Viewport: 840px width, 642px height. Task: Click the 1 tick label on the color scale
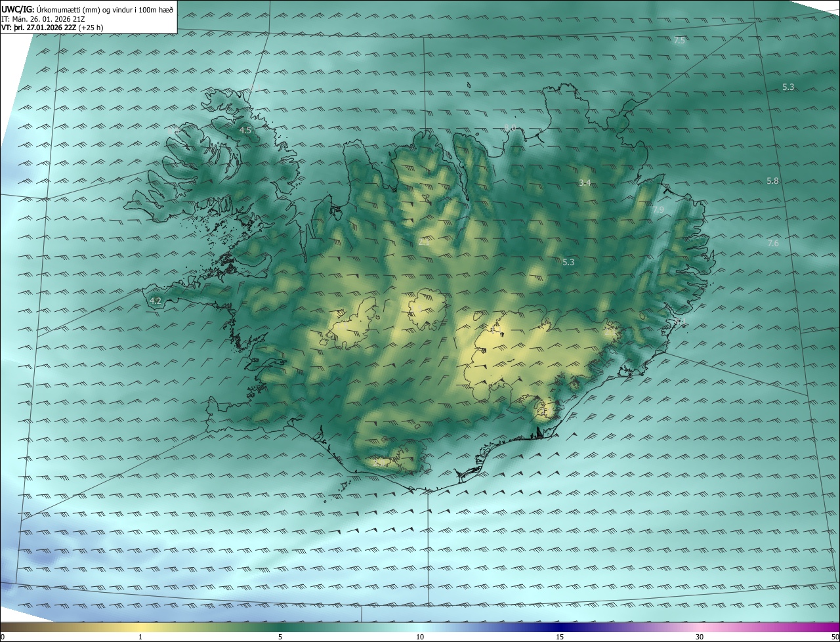[x=140, y=637]
